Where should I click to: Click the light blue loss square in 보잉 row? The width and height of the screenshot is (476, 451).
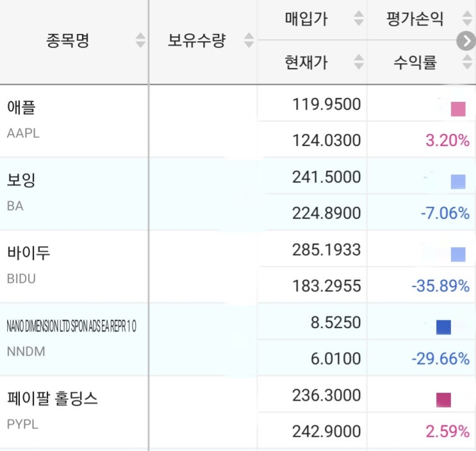pos(458,182)
